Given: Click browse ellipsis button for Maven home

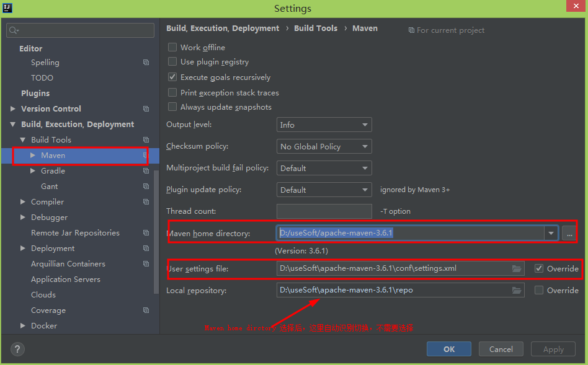Looking at the screenshot, I should pyautogui.click(x=569, y=233).
